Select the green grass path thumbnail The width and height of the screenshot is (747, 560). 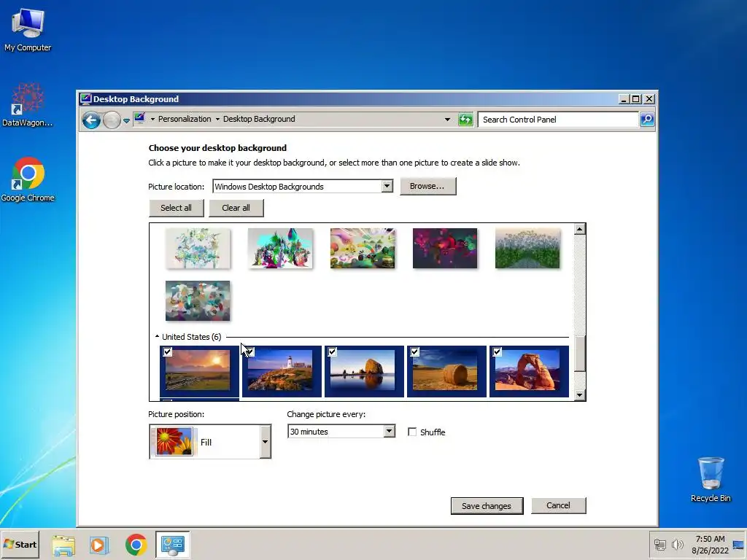pos(527,248)
